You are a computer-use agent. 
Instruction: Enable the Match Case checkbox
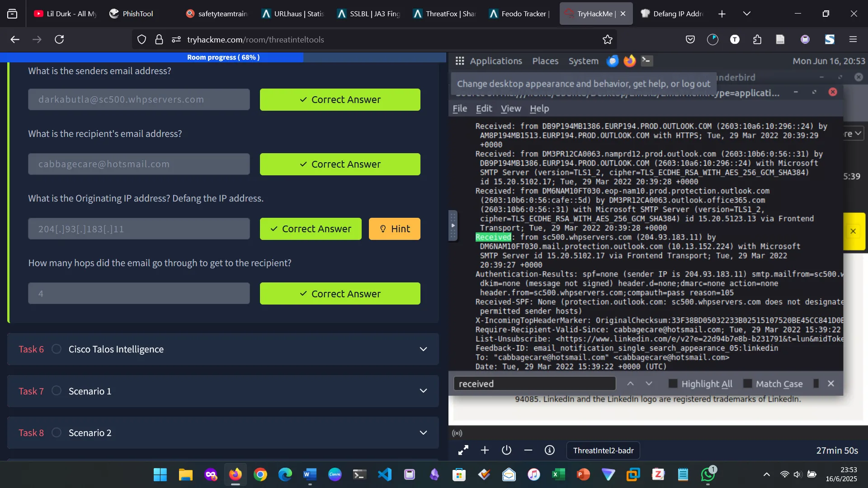point(747,384)
